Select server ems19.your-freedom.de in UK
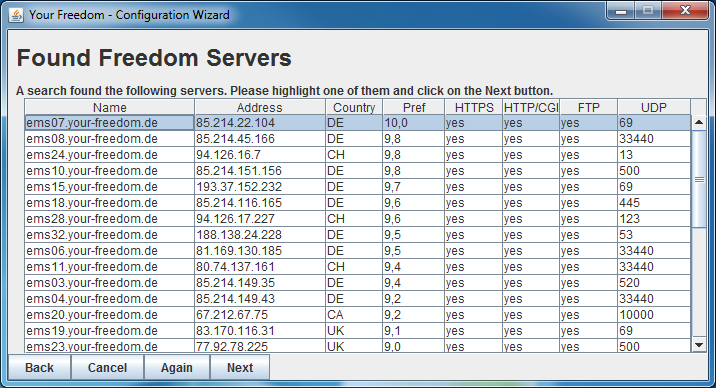The width and height of the screenshot is (716, 388). pos(358,330)
